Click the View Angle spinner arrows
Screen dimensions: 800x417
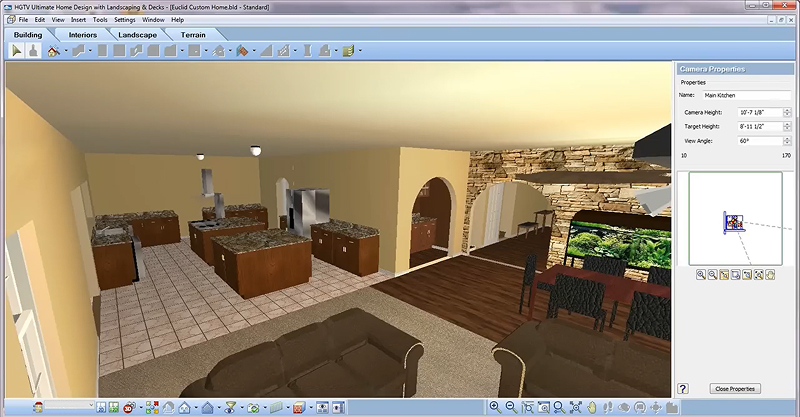pos(787,140)
